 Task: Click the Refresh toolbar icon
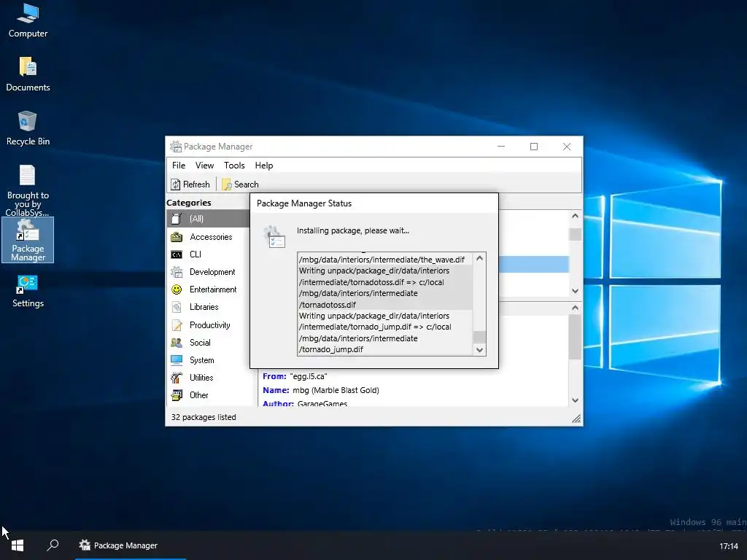(175, 184)
